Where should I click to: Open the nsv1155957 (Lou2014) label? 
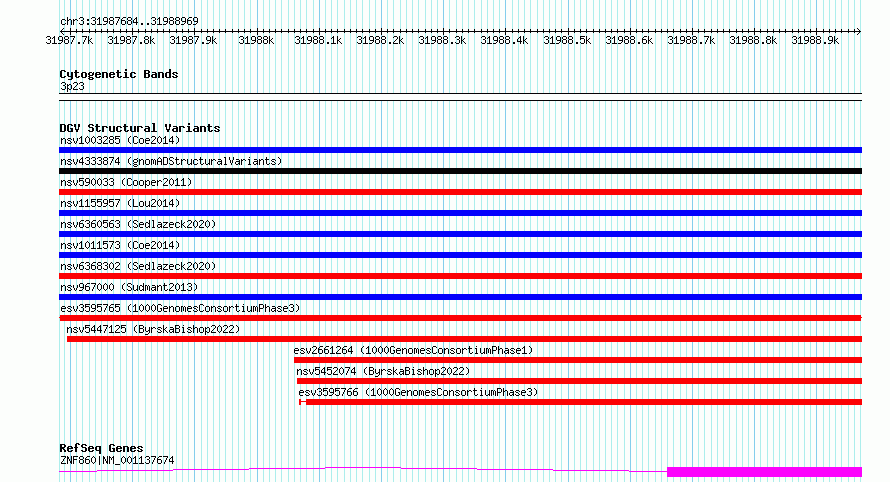click(120, 203)
